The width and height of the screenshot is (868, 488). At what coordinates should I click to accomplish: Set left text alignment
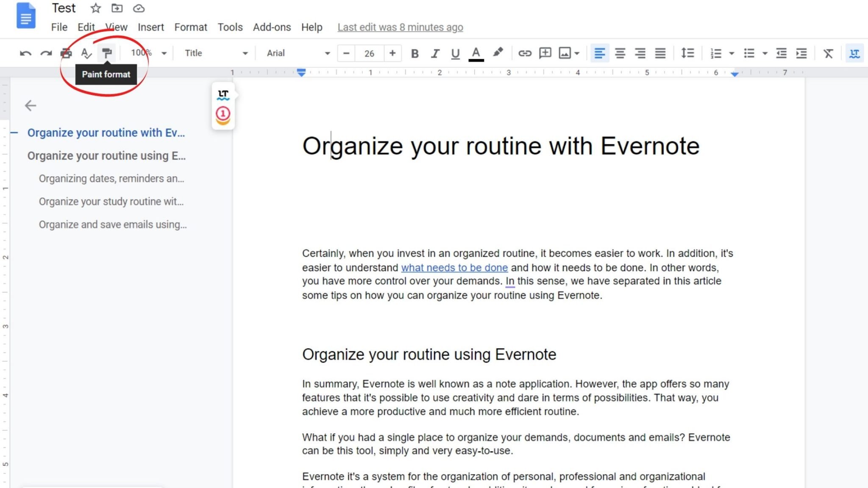coord(599,53)
